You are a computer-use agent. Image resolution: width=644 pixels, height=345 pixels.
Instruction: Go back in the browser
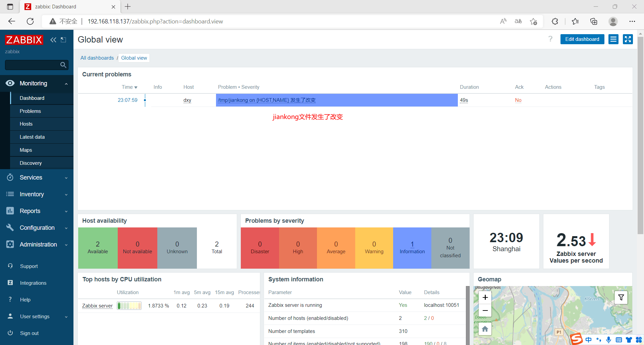pos(12,21)
